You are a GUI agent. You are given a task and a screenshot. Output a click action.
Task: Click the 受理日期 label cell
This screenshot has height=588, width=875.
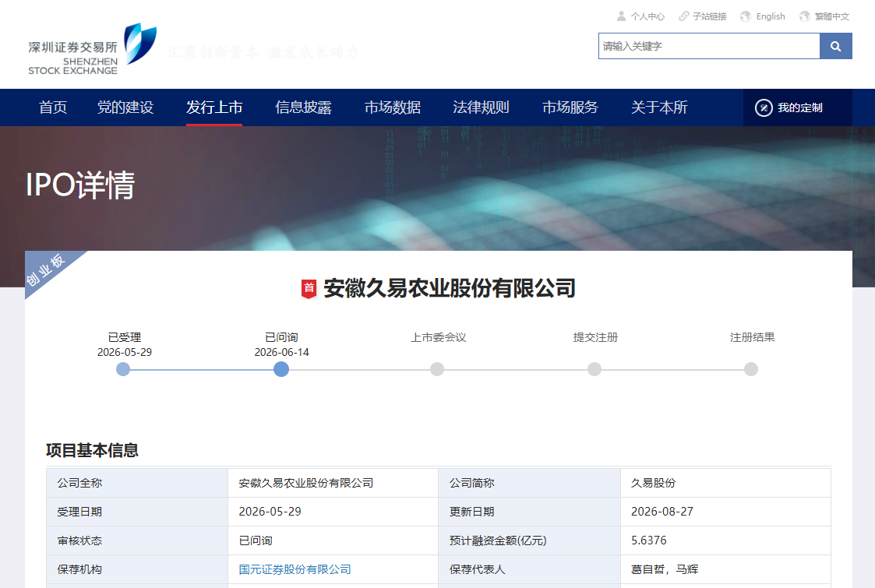(137, 512)
